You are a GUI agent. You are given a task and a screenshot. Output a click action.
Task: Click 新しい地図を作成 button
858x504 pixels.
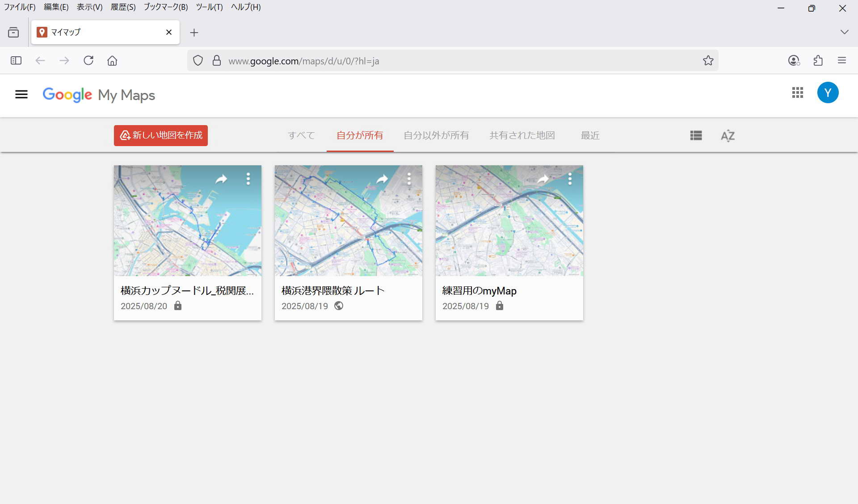pyautogui.click(x=161, y=135)
